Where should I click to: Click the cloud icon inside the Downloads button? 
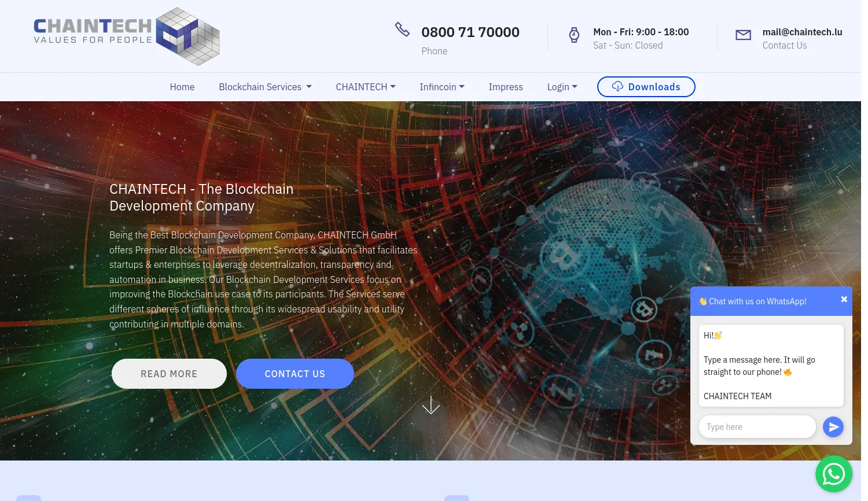coord(617,86)
